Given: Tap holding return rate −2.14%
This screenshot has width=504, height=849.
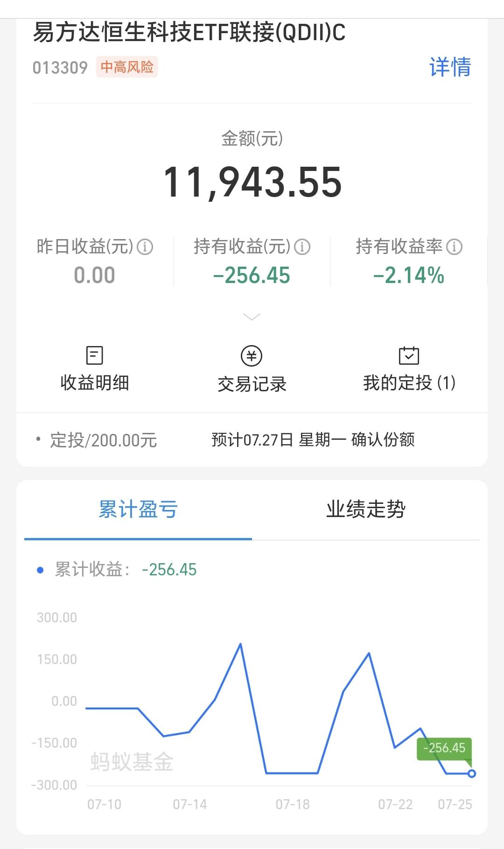Looking at the screenshot, I should click(x=409, y=275).
